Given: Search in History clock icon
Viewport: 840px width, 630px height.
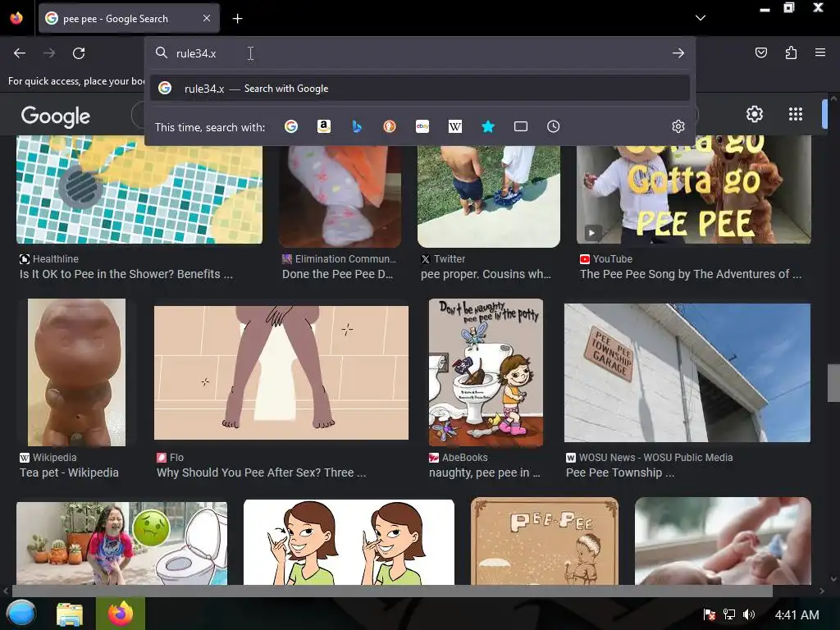Looking at the screenshot, I should click(x=554, y=126).
